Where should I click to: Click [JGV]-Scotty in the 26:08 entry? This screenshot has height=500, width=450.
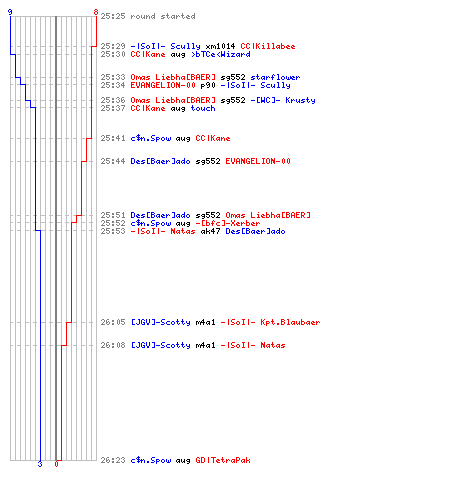click(x=160, y=345)
